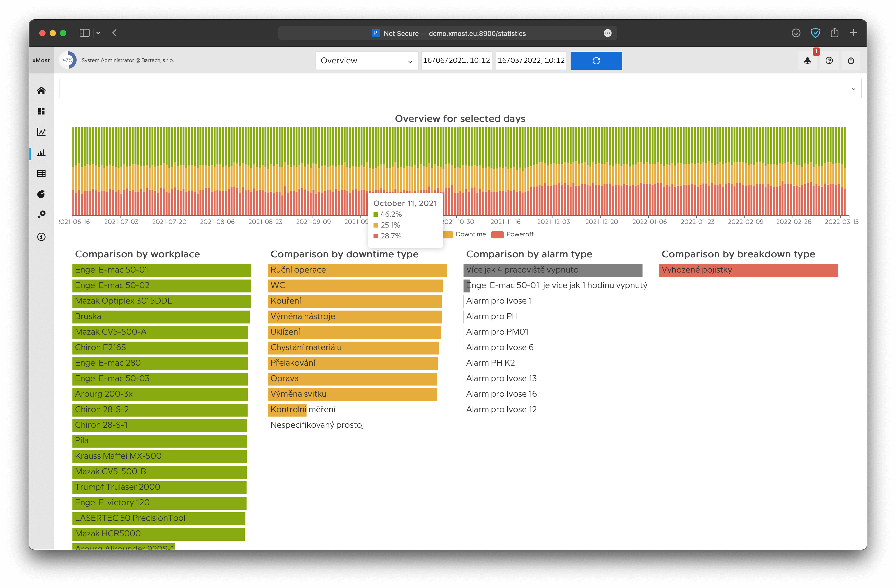Click the blue refresh button
Image resolution: width=896 pixels, height=588 pixels.
click(596, 61)
